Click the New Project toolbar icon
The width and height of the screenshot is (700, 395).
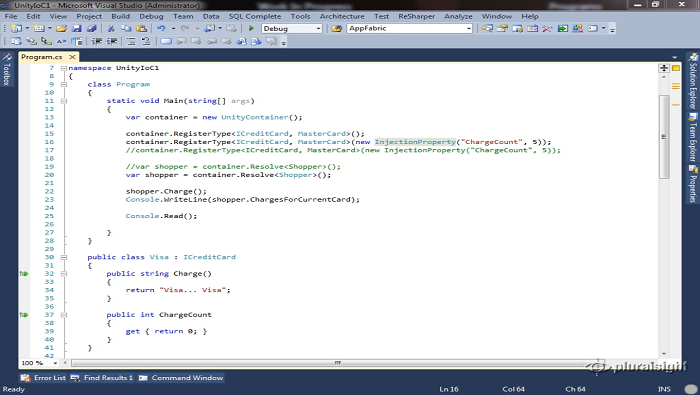click(x=16, y=29)
